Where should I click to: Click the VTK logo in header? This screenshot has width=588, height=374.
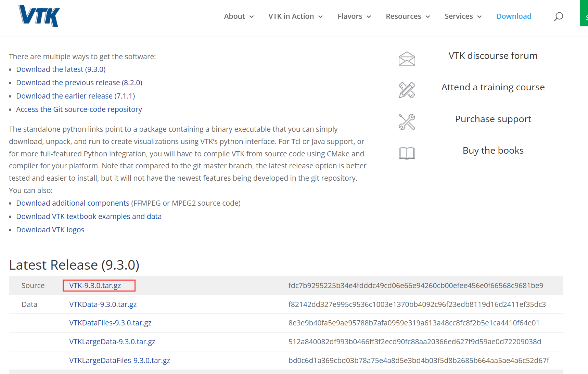(39, 16)
